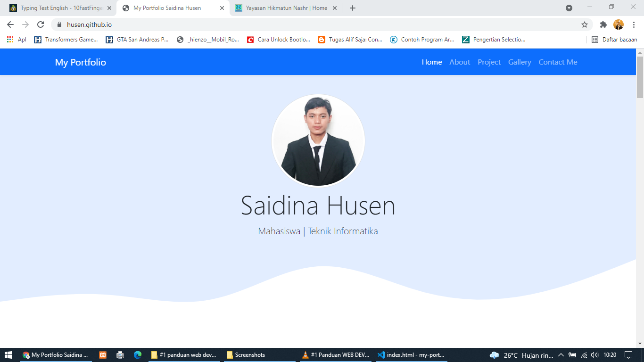
Task: Go to the About section link
Action: click(460, 62)
